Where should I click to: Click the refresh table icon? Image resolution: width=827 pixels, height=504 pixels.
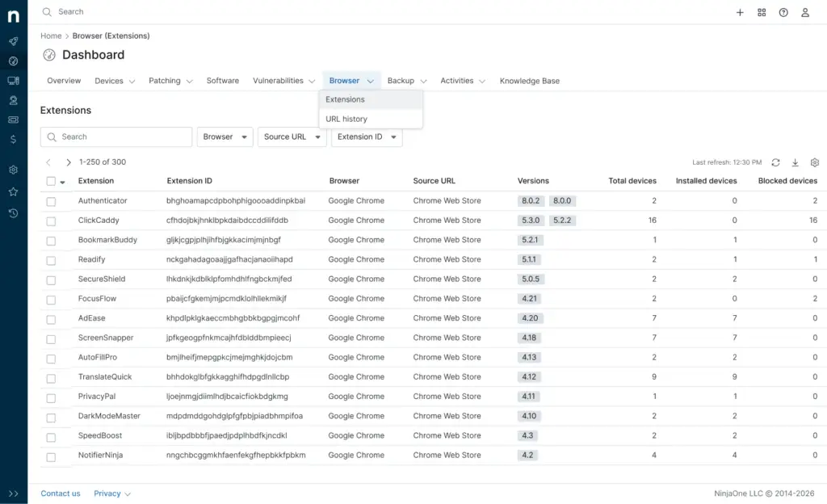(776, 162)
